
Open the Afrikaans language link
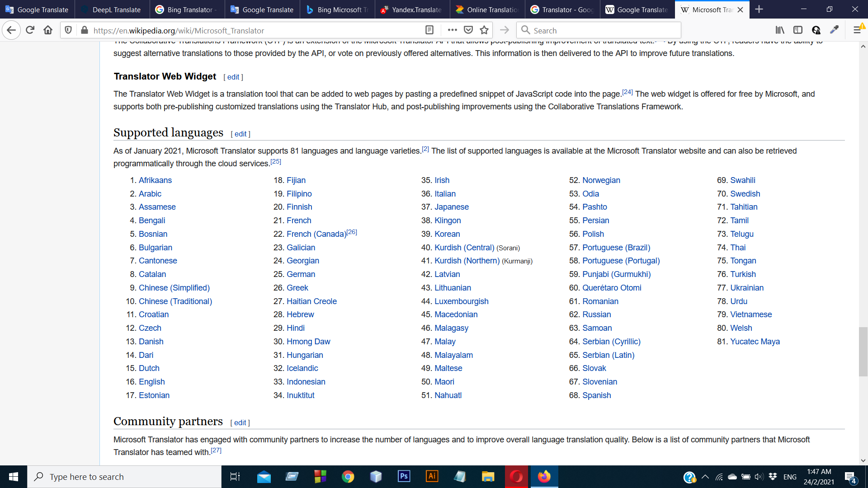click(x=155, y=180)
